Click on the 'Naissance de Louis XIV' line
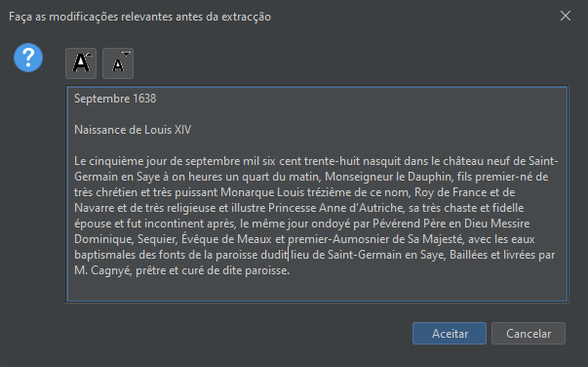This screenshot has height=367, width=588. coord(133,130)
